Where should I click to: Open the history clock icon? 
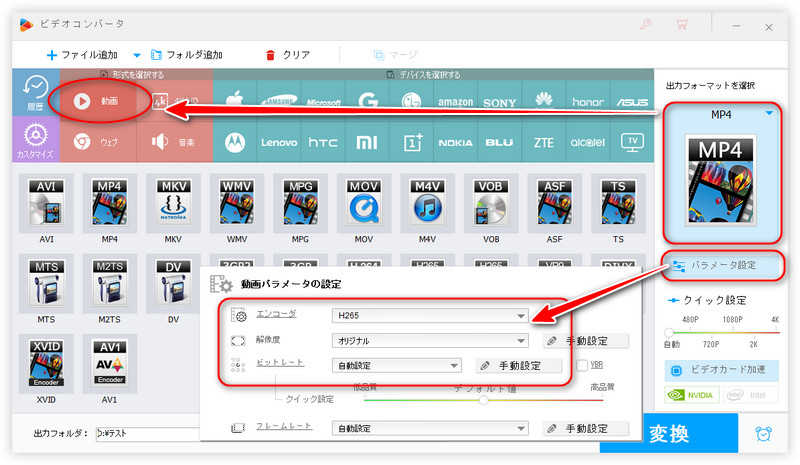pyautogui.click(x=36, y=93)
